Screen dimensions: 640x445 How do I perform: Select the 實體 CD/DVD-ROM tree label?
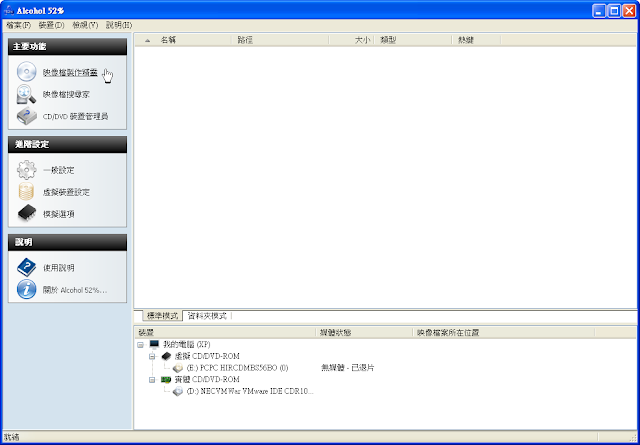(207, 380)
